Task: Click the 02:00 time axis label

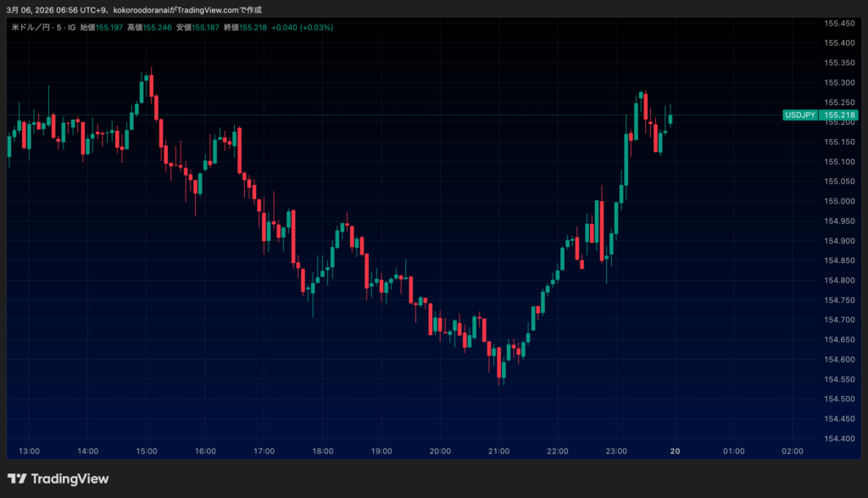Action: (793, 451)
